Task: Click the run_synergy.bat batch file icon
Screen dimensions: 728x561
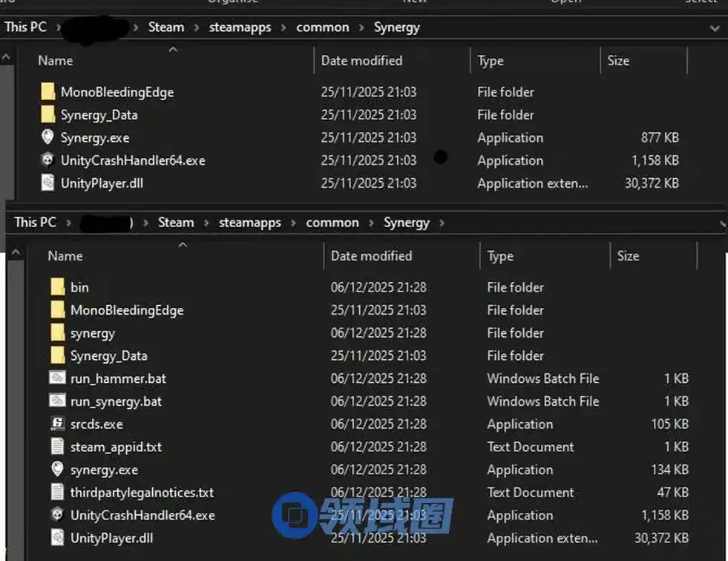Action: [58, 401]
